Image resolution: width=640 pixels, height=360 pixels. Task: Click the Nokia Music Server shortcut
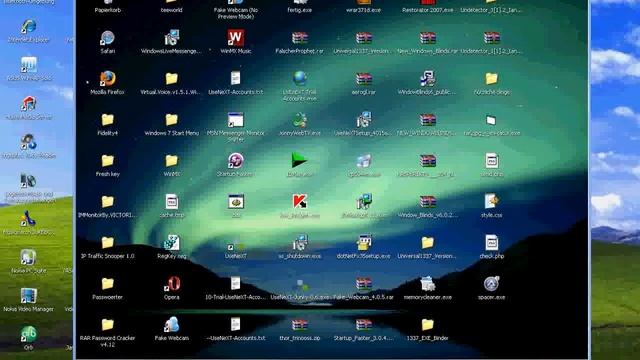29,104
